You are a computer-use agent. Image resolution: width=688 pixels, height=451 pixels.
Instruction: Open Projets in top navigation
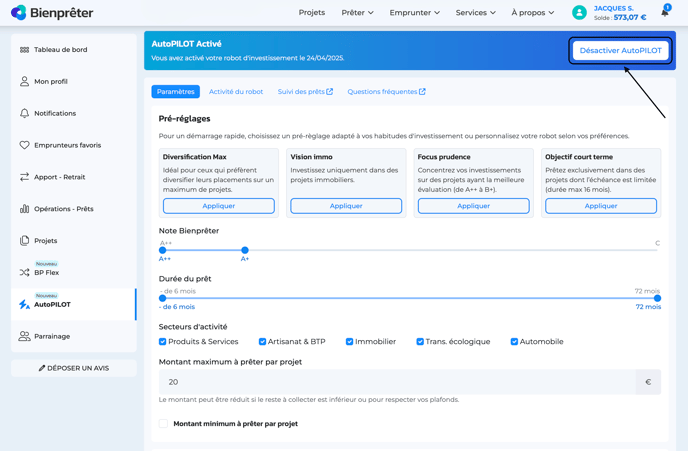click(312, 13)
